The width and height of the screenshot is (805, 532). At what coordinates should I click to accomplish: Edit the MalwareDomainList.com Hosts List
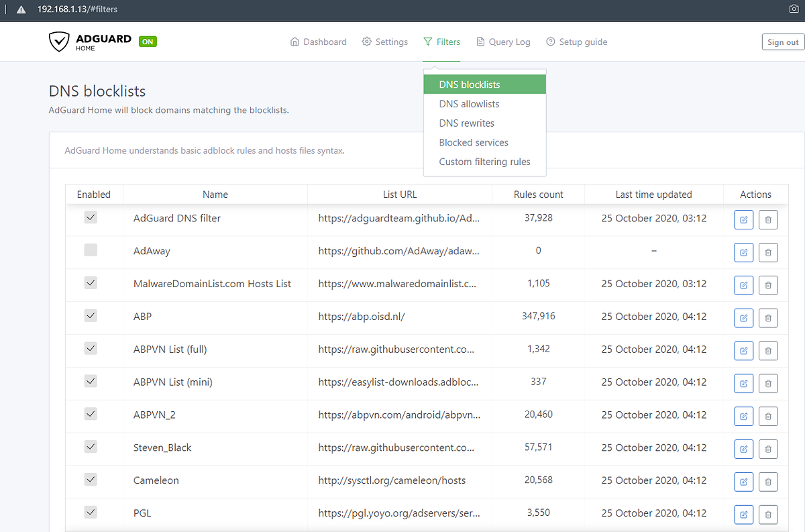click(x=743, y=285)
